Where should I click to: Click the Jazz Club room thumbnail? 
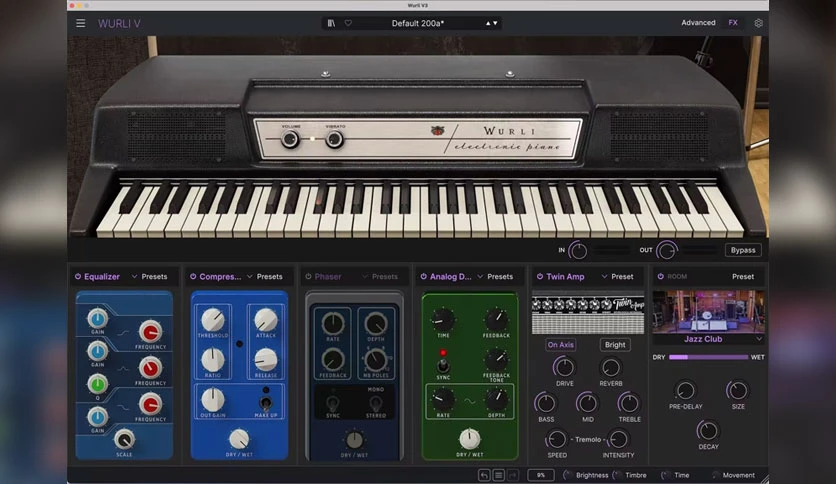click(x=708, y=312)
